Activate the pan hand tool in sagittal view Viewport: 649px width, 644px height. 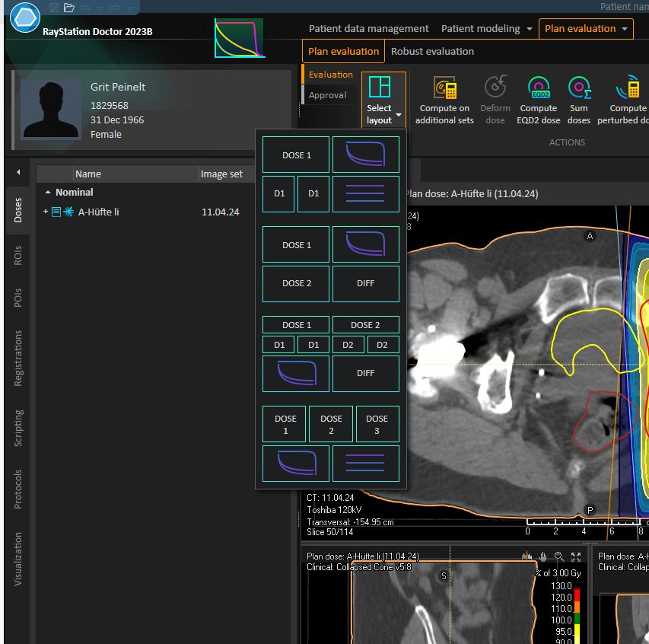click(543, 556)
